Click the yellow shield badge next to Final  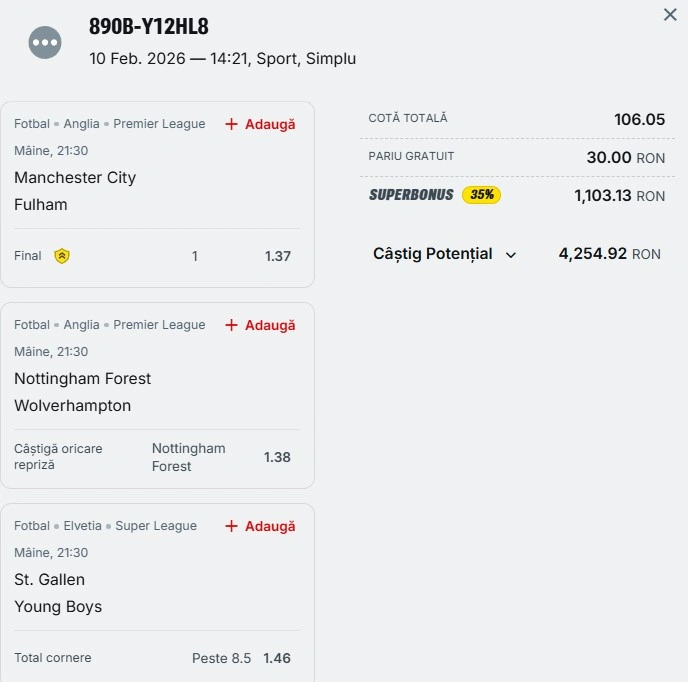pos(62,256)
